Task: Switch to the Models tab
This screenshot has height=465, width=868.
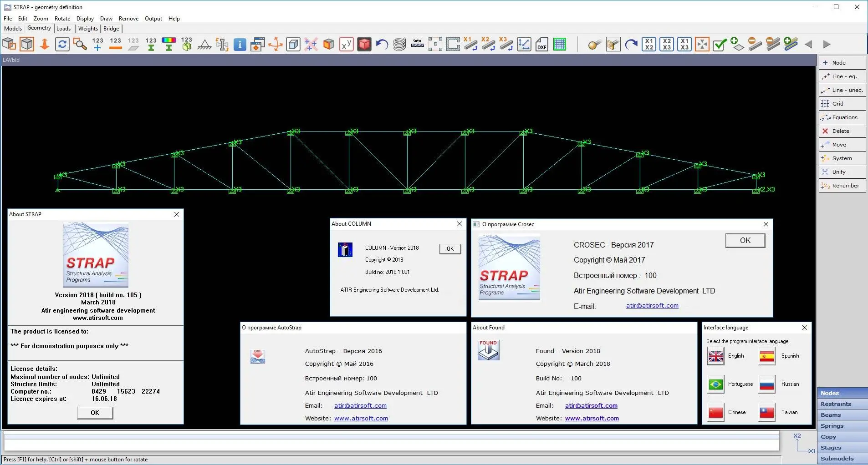Action: (x=13, y=28)
